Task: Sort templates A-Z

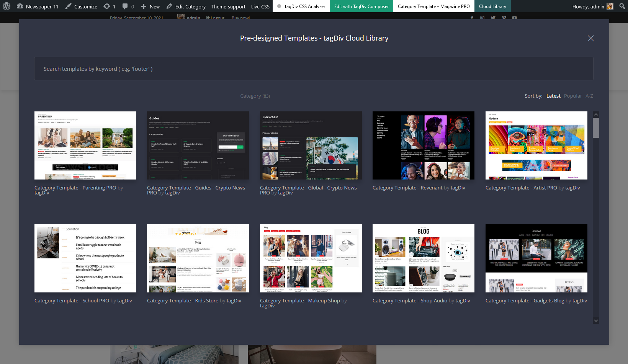Action: coord(589,96)
